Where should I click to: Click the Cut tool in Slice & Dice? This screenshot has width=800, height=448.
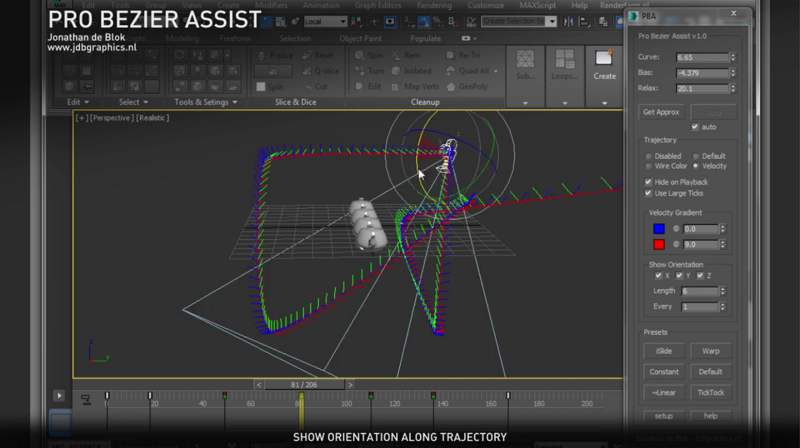click(x=315, y=87)
